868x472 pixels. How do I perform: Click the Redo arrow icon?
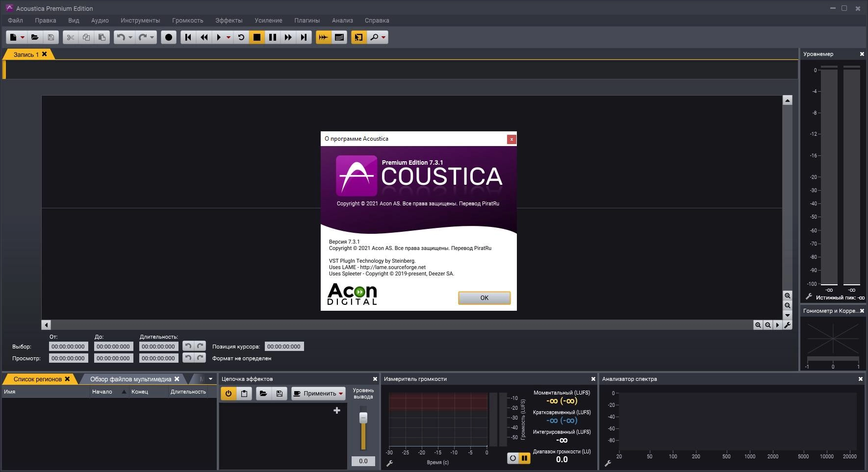pyautogui.click(x=142, y=37)
